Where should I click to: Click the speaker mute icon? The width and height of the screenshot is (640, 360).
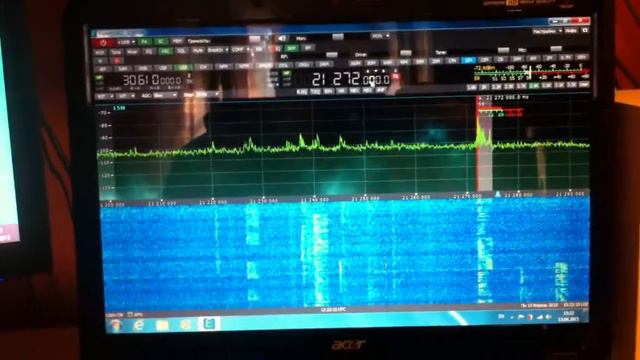point(282,39)
